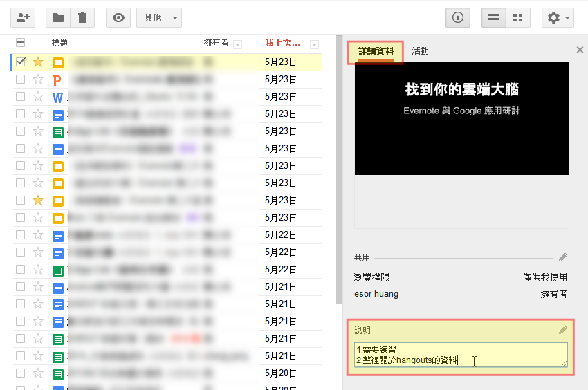Click the 瀏覽權限 label
This screenshot has height=390, width=588.
click(371, 277)
